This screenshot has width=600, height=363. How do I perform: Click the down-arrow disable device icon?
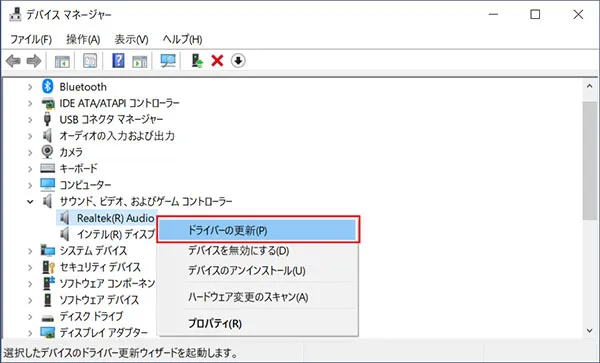[x=238, y=61]
